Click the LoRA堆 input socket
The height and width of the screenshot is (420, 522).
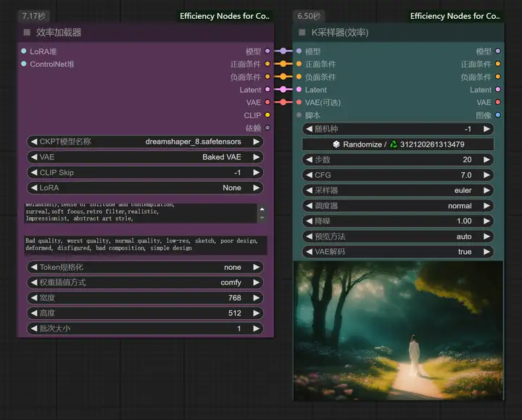click(x=24, y=51)
